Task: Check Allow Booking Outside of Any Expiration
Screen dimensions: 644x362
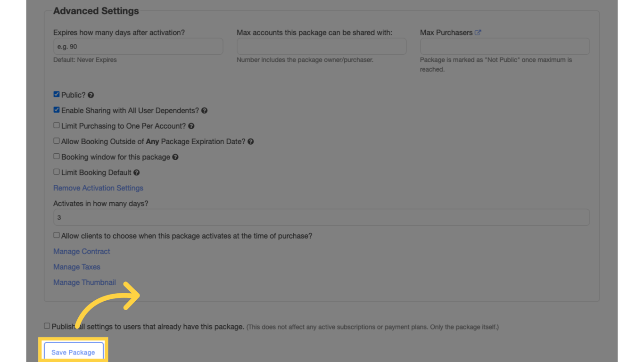Action: tap(57, 141)
